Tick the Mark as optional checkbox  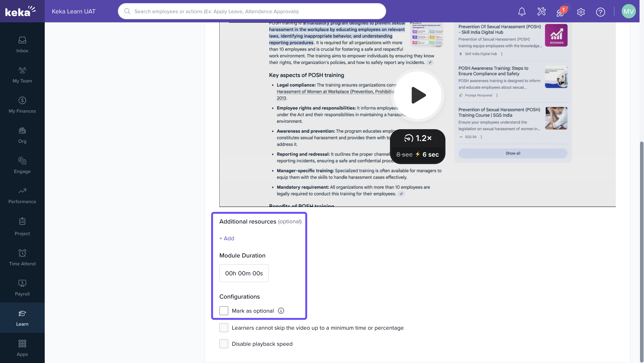click(224, 310)
